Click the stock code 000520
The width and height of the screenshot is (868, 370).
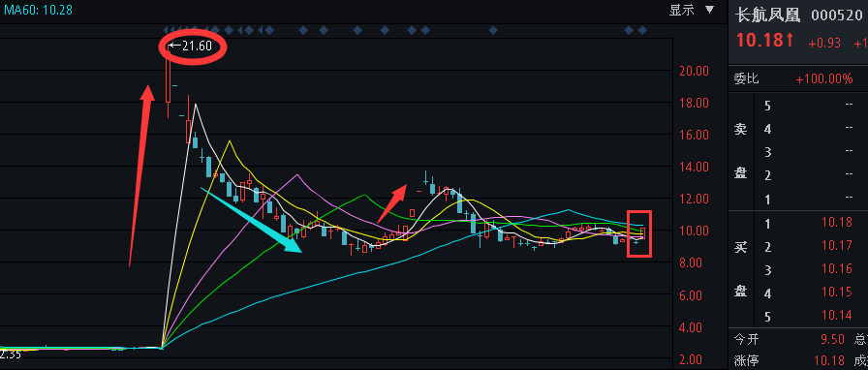point(836,15)
